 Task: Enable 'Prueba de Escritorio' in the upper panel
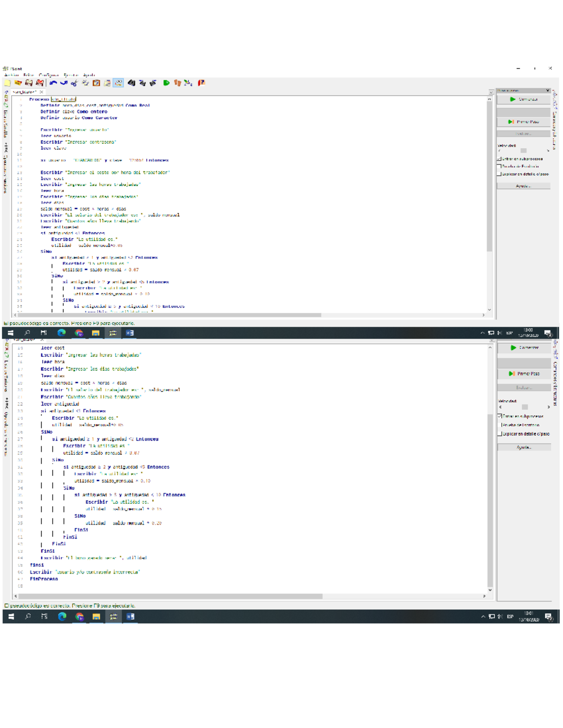pyautogui.click(x=499, y=166)
